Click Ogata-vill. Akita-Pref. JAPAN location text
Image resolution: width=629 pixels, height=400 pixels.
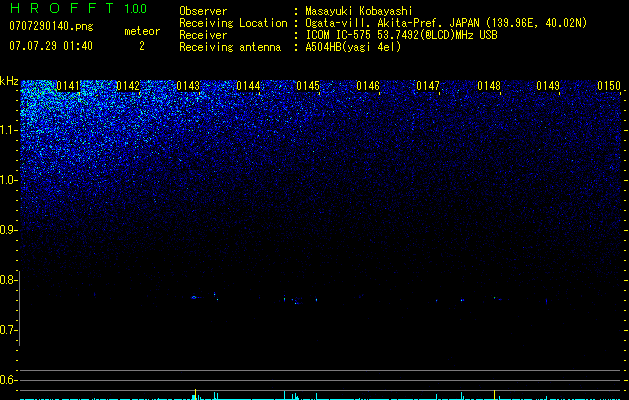(x=446, y=23)
